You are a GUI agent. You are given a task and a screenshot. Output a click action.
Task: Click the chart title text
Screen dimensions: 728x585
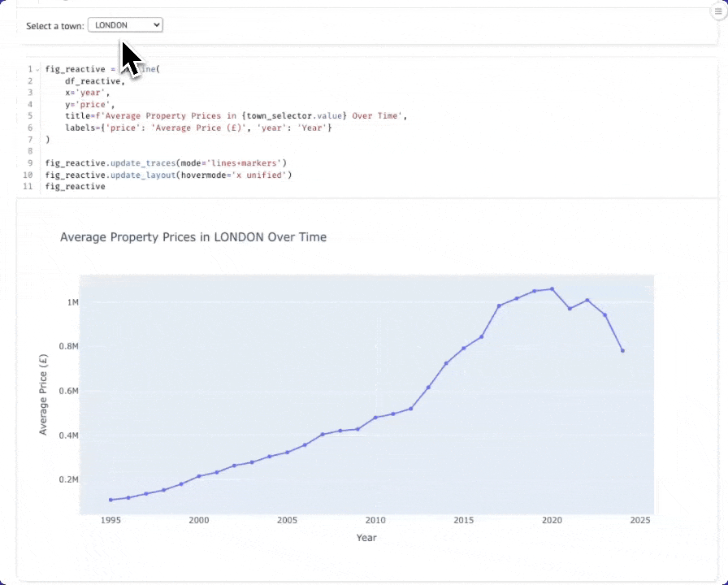coord(193,237)
